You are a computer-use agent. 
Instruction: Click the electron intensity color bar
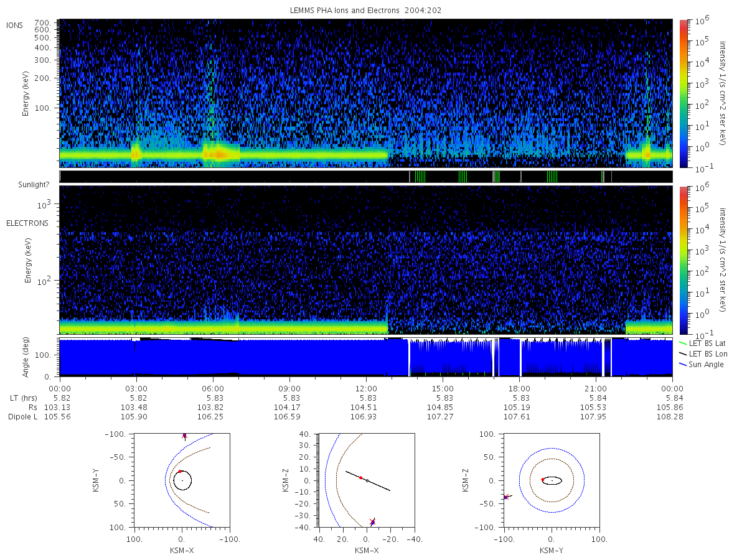[x=683, y=260]
